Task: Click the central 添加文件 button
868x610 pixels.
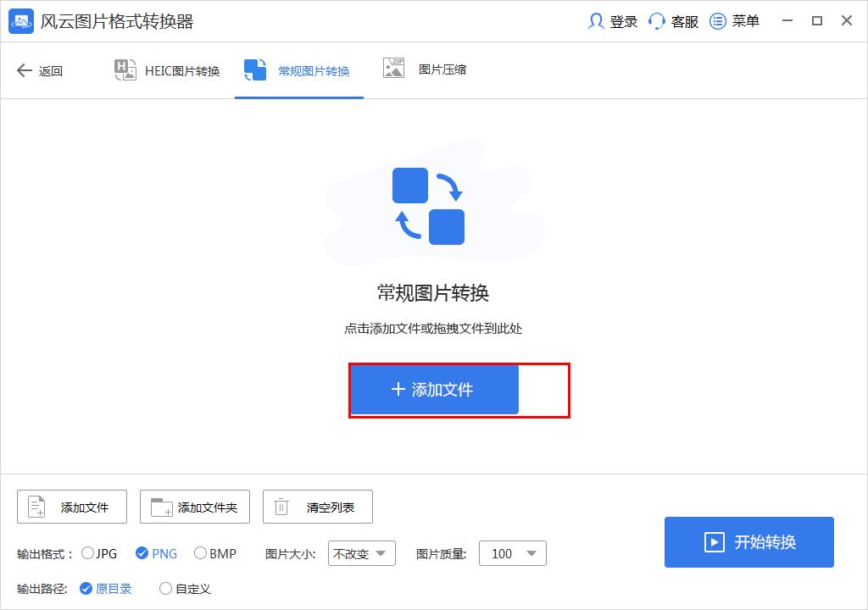Action: pos(434,390)
